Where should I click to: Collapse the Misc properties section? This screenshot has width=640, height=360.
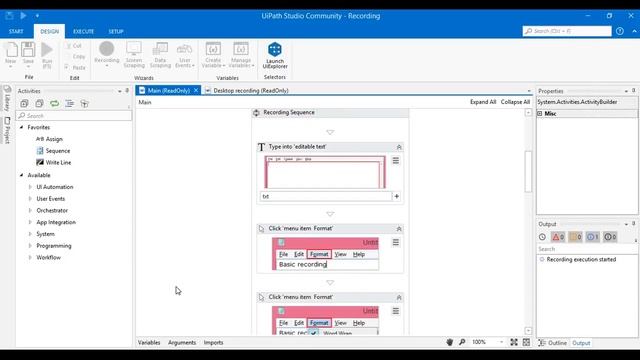(540, 113)
